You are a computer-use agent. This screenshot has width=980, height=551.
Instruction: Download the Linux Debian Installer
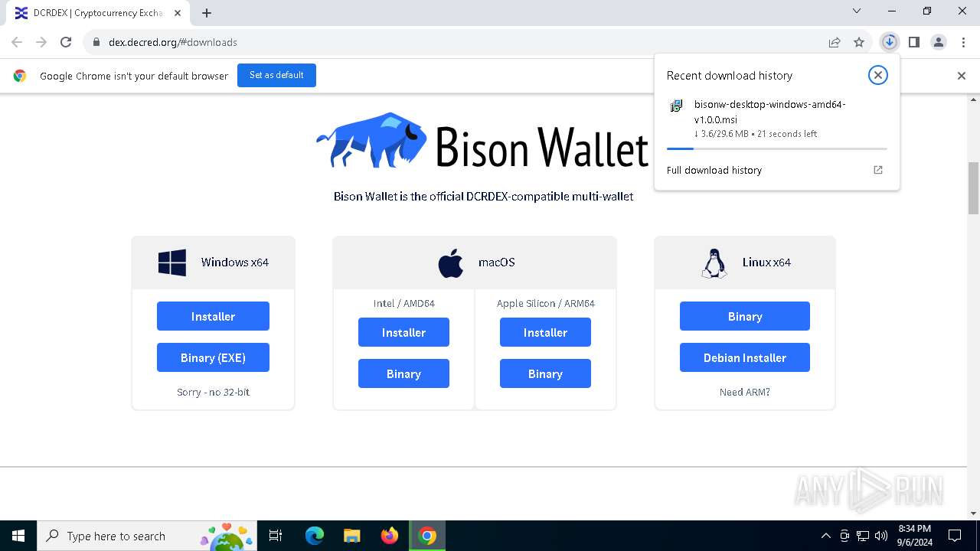(x=745, y=357)
